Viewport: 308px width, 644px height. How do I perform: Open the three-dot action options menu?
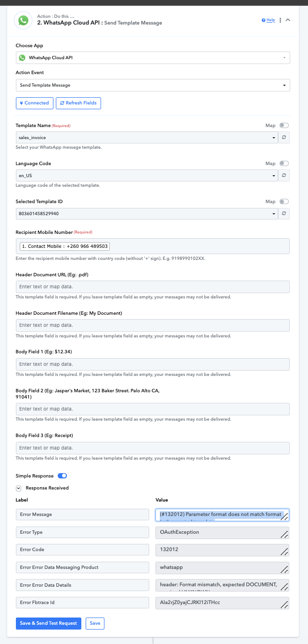pyautogui.click(x=281, y=20)
